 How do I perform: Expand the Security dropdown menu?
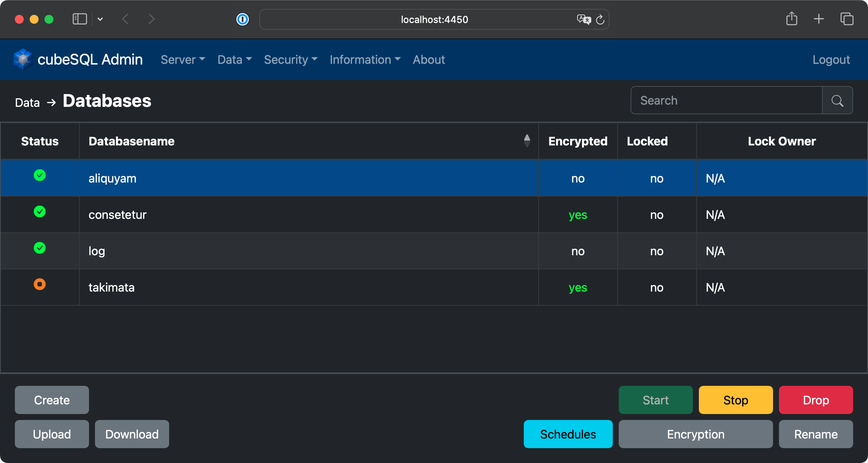290,60
